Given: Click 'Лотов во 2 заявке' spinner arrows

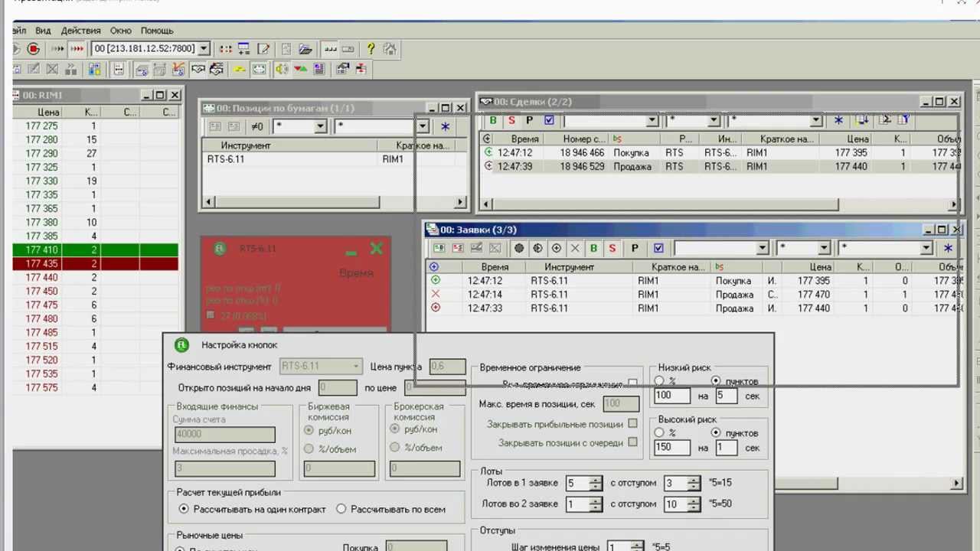Looking at the screenshot, I should tap(595, 504).
